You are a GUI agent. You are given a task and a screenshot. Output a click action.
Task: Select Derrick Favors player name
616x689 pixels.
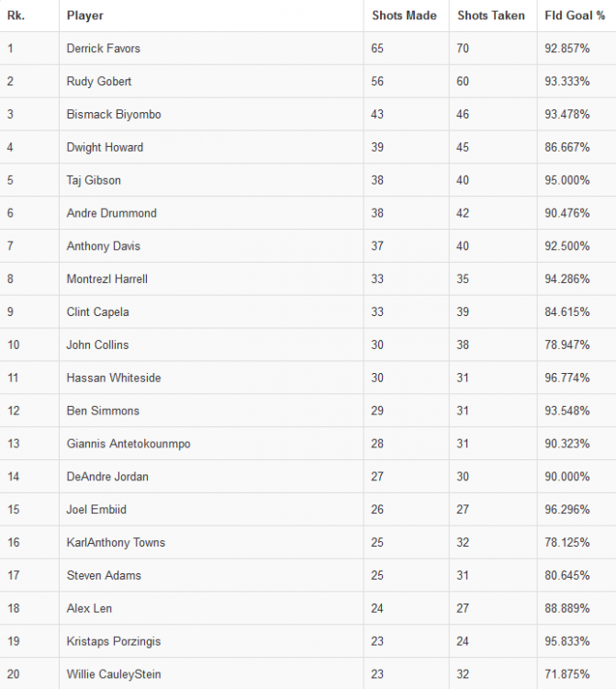point(104,49)
